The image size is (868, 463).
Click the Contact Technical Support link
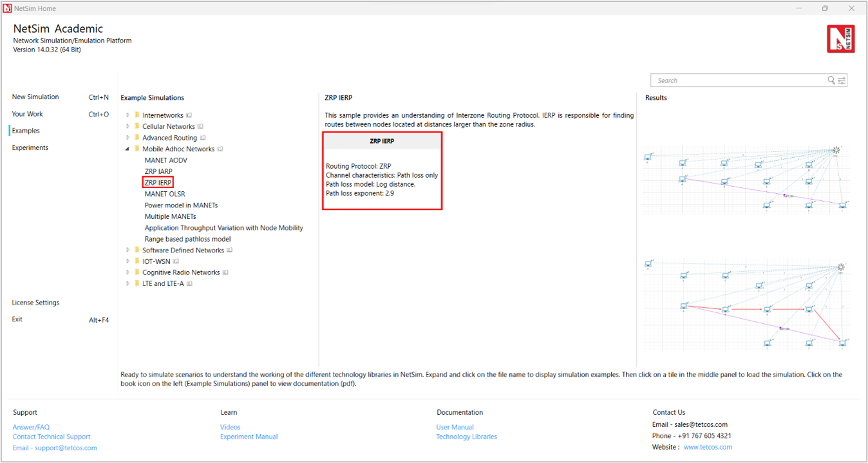52,437
